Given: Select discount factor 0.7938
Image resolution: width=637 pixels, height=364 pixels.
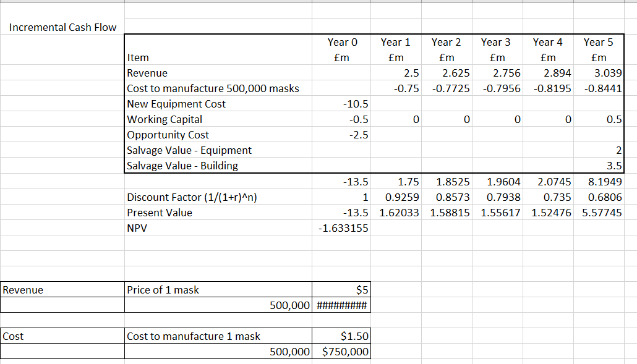Looking at the screenshot, I should (x=498, y=197).
